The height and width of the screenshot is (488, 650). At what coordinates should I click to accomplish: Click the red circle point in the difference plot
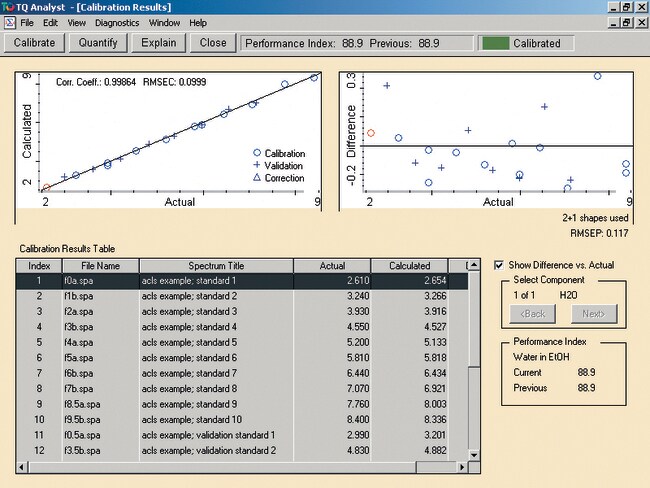pyautogui.click(x=371, y=132)
